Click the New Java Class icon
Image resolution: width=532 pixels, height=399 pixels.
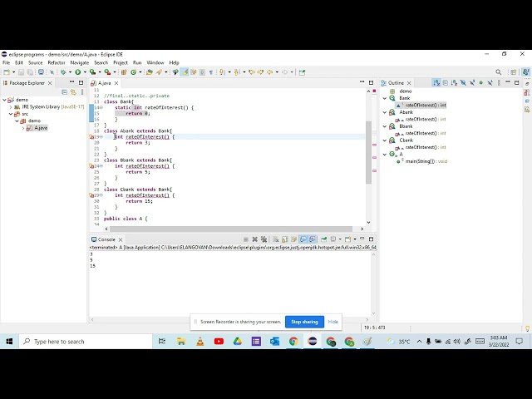tap(133, 72)
